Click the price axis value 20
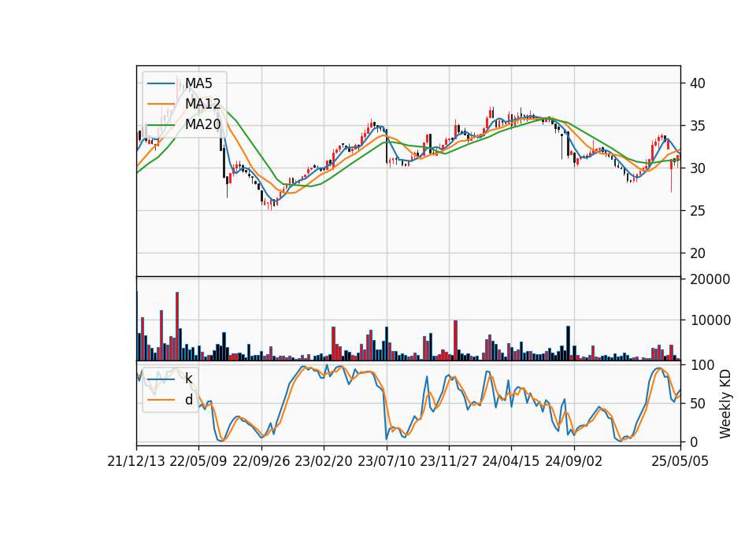 (x=698, y=253)
